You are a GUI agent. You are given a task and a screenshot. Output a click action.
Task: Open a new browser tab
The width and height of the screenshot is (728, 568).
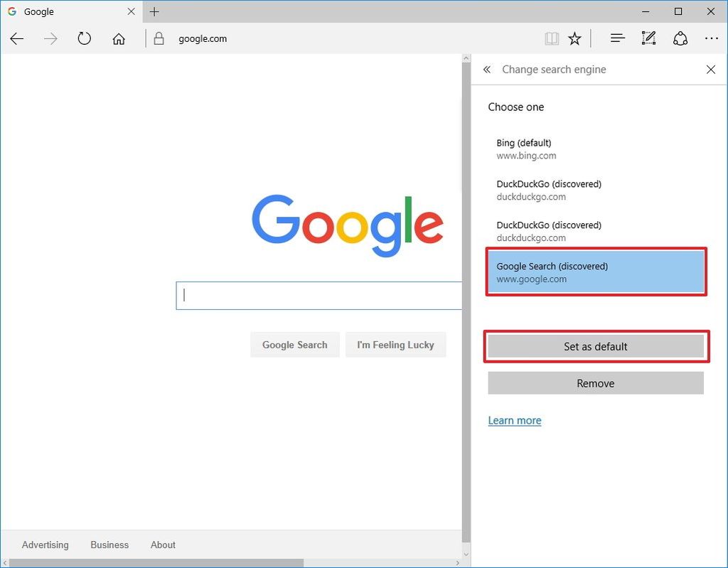(155, 11)
